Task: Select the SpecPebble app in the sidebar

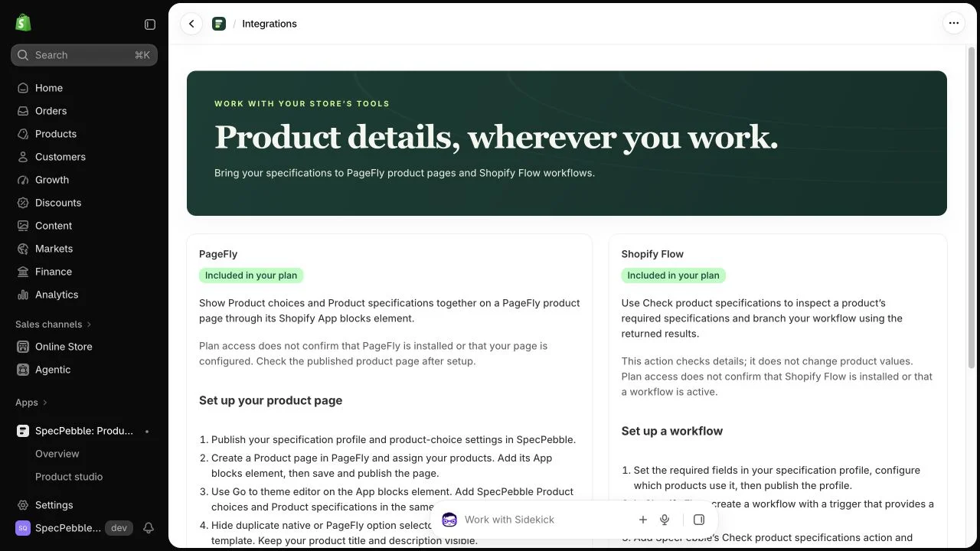Action: pyautogui.click(x=84, y=431)
